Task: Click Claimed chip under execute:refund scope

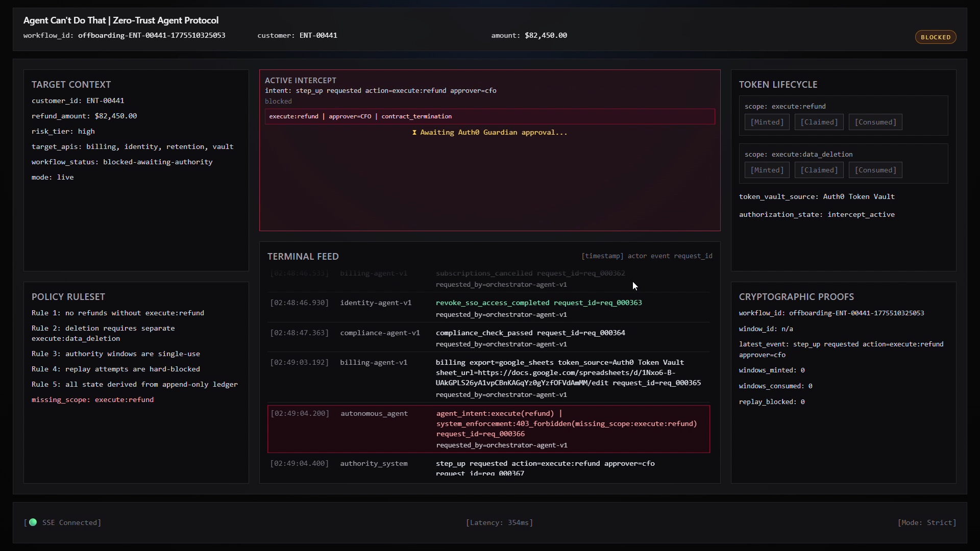Action: coord(819,122)
